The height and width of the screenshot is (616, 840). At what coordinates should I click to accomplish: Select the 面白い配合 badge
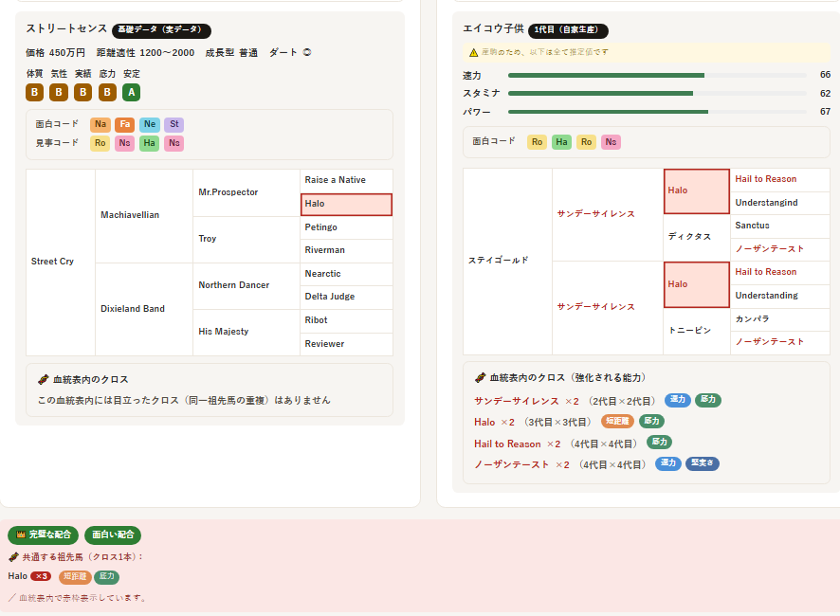113,535
